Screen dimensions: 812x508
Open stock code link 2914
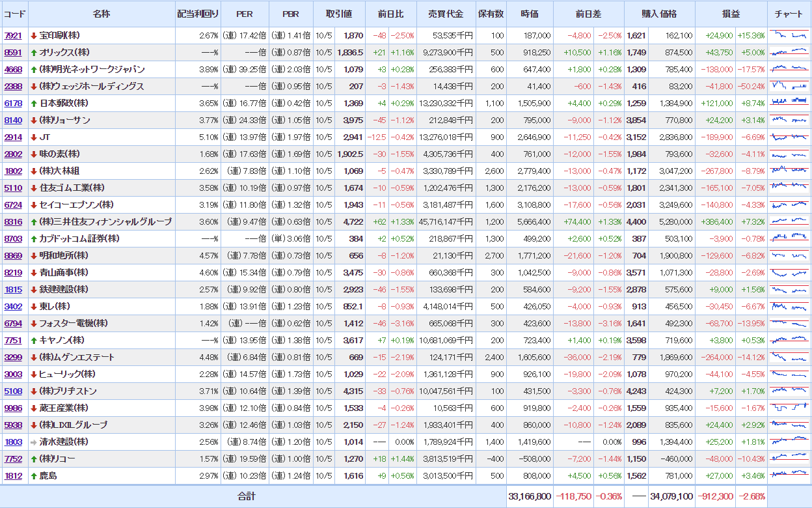point(13,137)
